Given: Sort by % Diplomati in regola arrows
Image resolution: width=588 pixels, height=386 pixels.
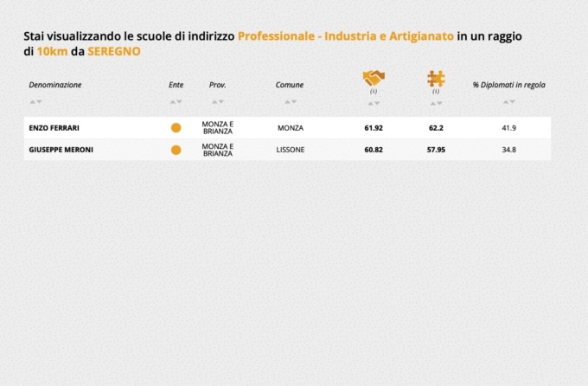Looking at the screenshot, I should click(x=508, y=102).
